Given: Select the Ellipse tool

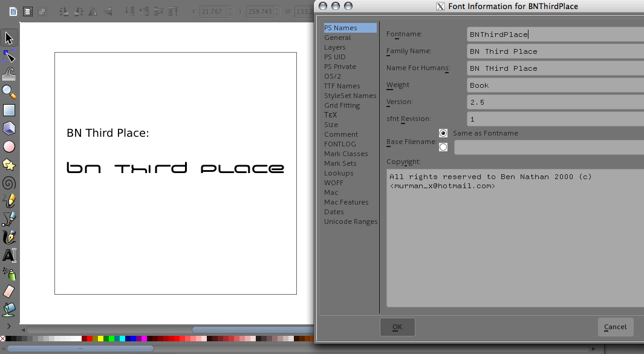Looking at the screenshot, I should click(8, 146).
